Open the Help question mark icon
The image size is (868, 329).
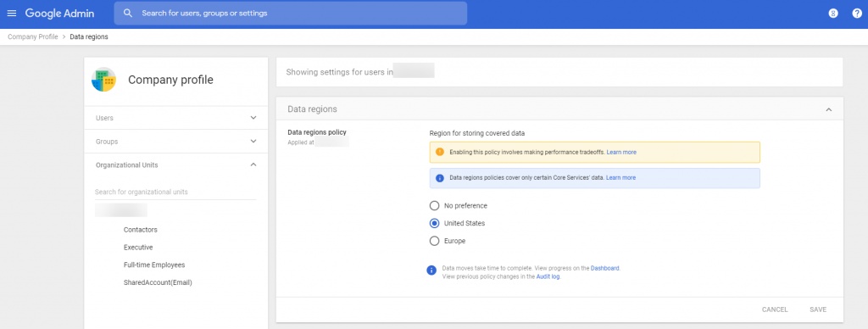coord(857,14)
